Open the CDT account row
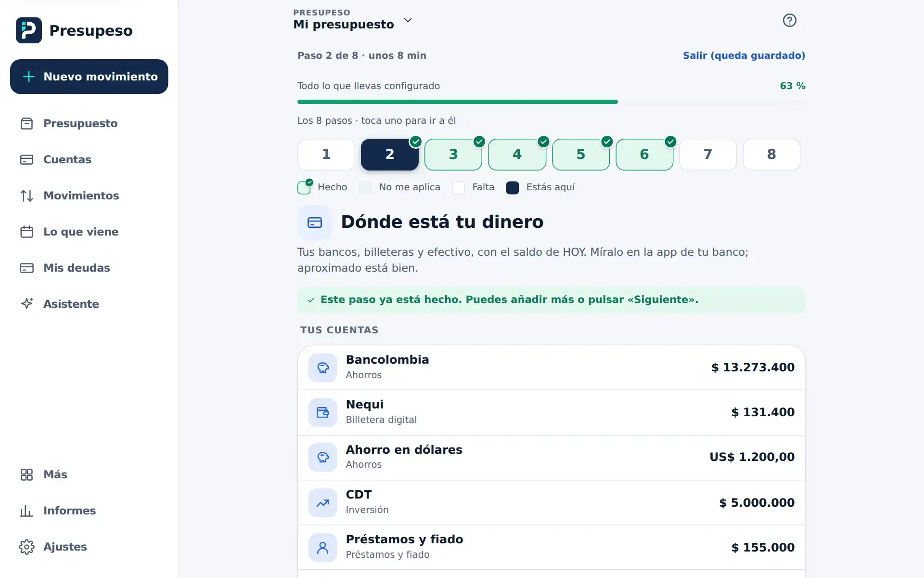 click(x=552, y=502)
